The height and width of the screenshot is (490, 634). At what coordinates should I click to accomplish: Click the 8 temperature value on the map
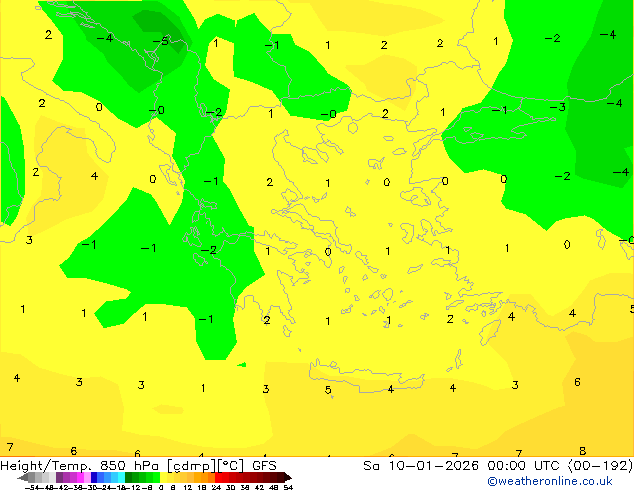pyautogui.click(x=582, y=451)
